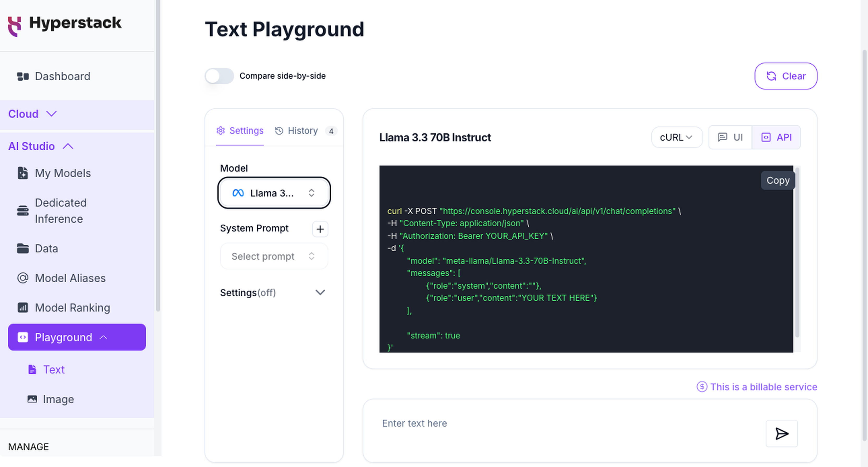Click the Authorization Bearer header line
Screen dimensions: 868x467
(470, 236)
